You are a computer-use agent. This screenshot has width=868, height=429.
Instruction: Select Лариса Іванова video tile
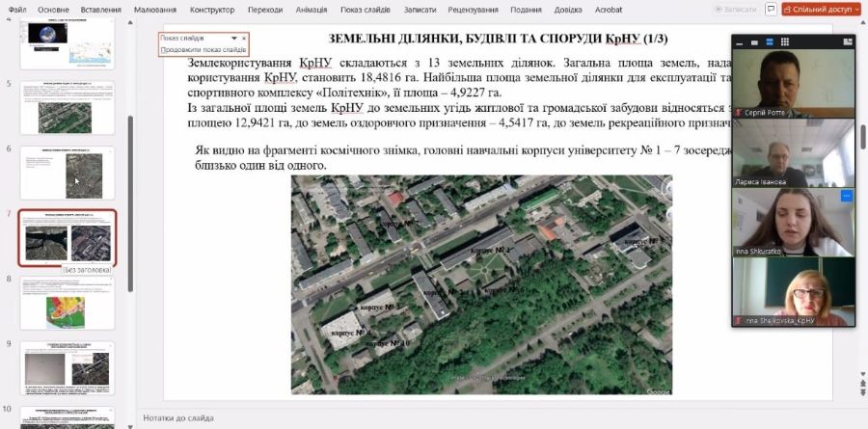[x=794, y=153]
